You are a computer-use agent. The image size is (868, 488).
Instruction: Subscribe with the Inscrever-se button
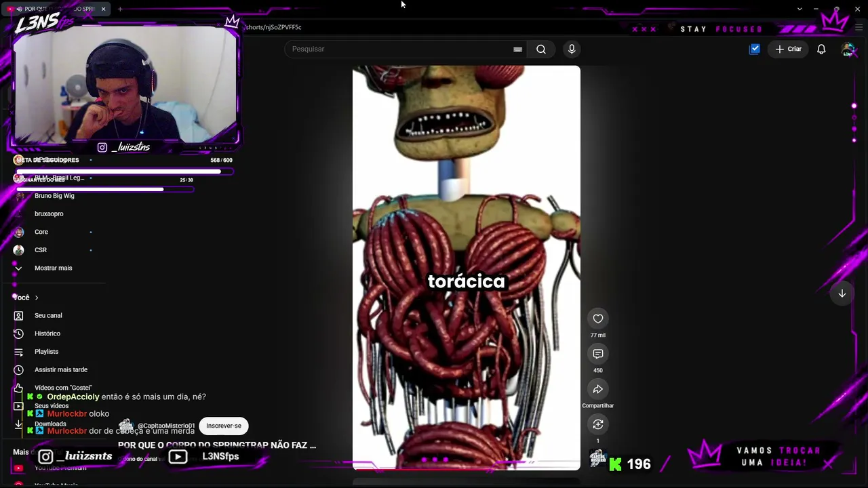(224, 426)
